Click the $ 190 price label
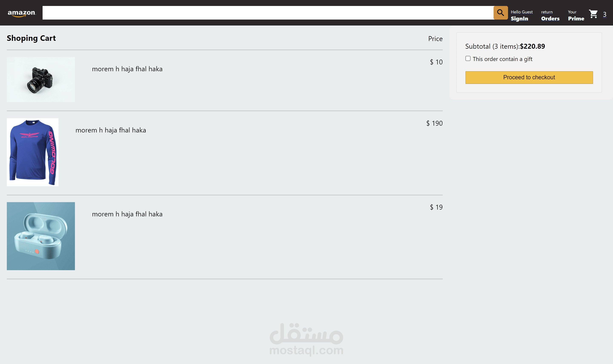The height and width of the screenshot is (364, 613). [434, 123]
